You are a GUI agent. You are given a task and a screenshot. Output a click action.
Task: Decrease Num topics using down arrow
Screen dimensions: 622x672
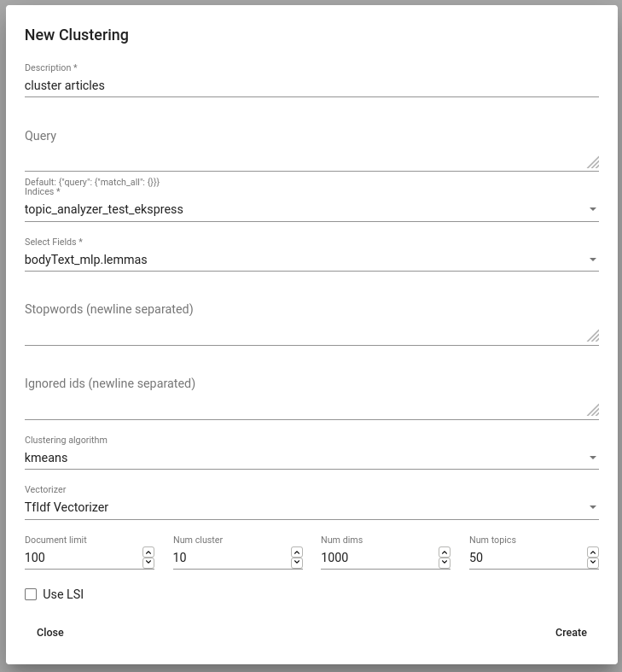593,563
